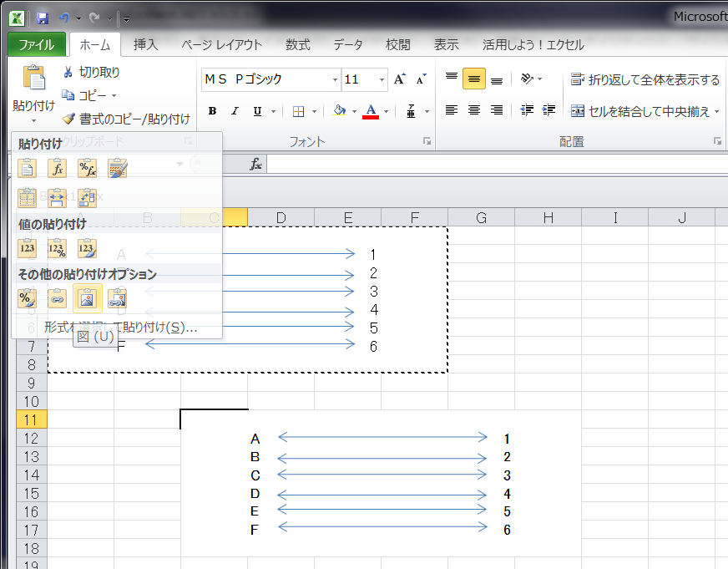Screen dimensions: 728x569
Task: Open the font size 11 dropdown
Action: (382, 80)
